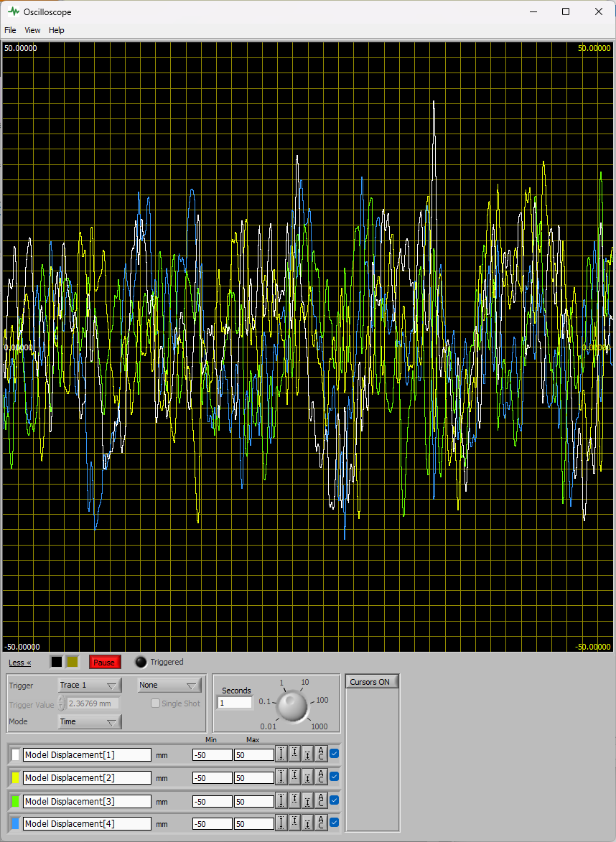The width and height of the screenshot is (616, 842).
Task: Click the green color swatch of Model Displacement[3]
Action: click(x=15, y=801)
